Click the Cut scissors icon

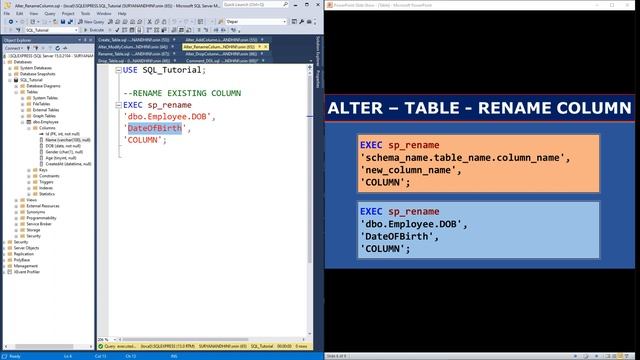point(149,22)
